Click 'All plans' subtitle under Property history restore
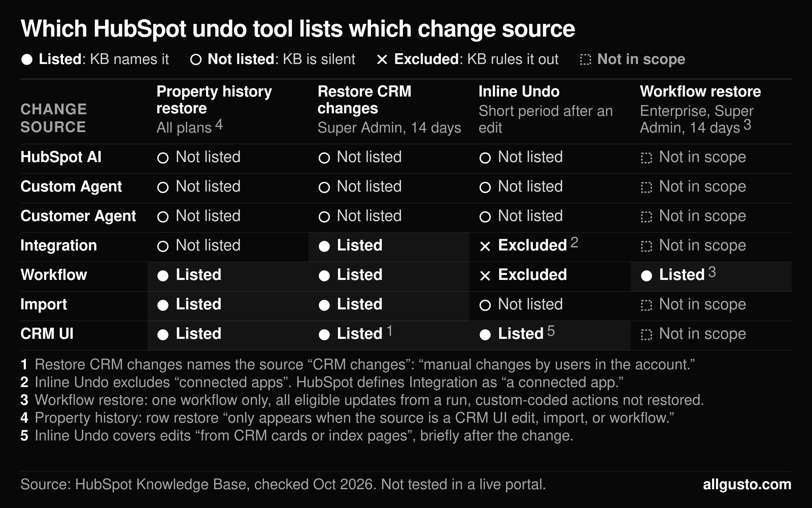The image size is (812, 508). click(184, 128)
